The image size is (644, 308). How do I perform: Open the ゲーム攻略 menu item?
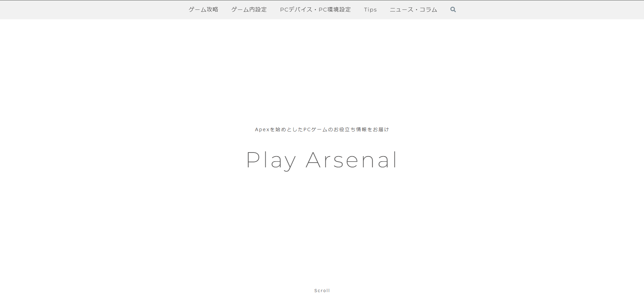coord(203,9)
